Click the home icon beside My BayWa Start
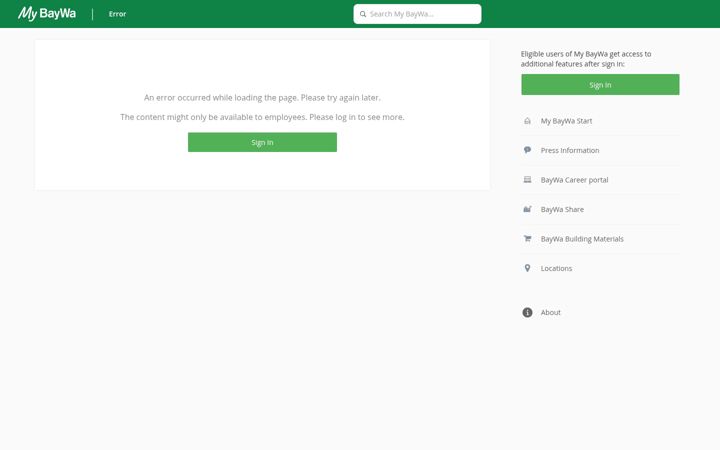Image resolution: width=720 pixels, height=450 pixels. pyautogui.click(x=527, y=121)
